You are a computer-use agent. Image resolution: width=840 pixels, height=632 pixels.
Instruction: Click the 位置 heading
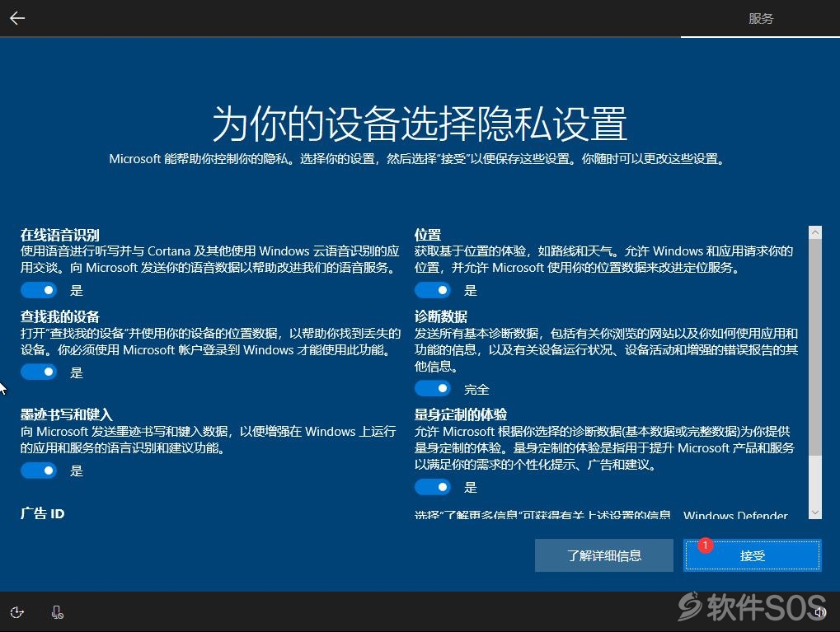pyautogui.click(x=428, y=235)
